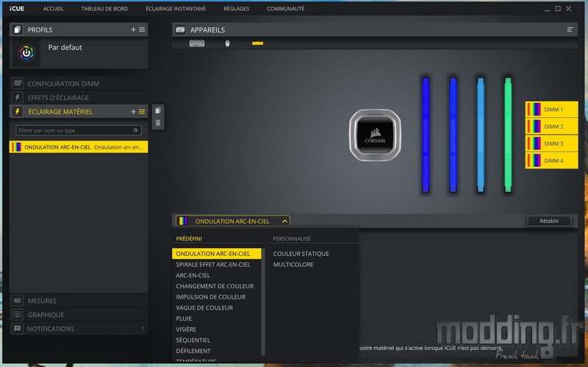Open the Réglages menu
588x367 pixels.
(236, 9)
